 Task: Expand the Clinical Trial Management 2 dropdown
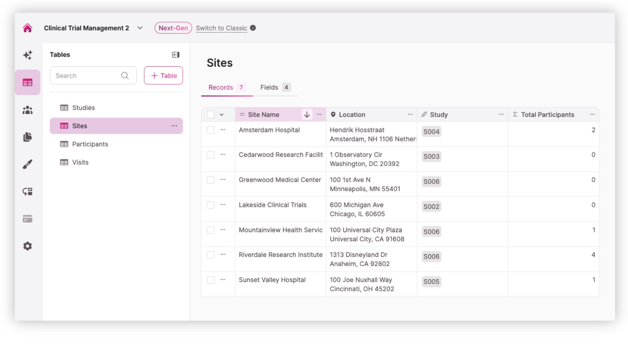pos(140,28)
